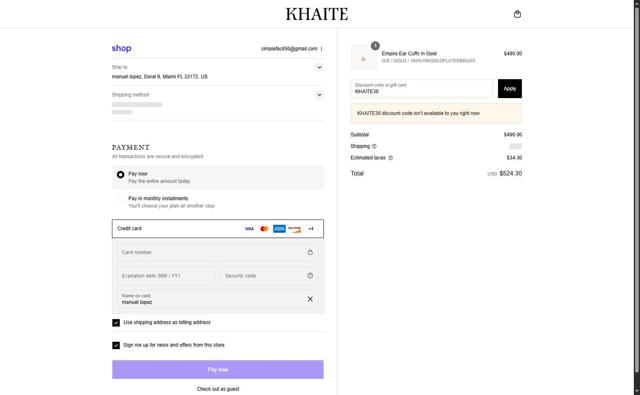
Task: Click the Empire Ear Cuffs in Gold title
Action: pos(409,53)
